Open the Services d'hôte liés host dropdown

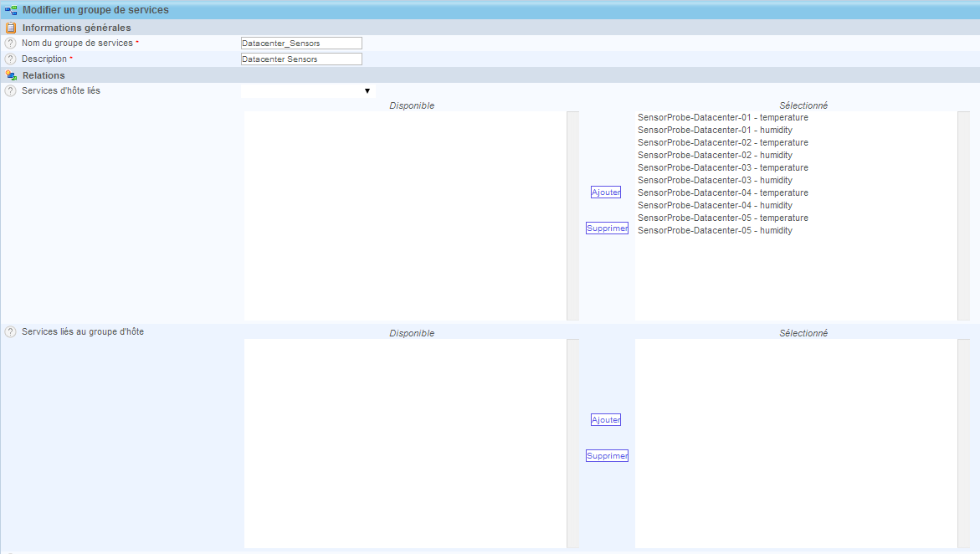coord(308,90)
